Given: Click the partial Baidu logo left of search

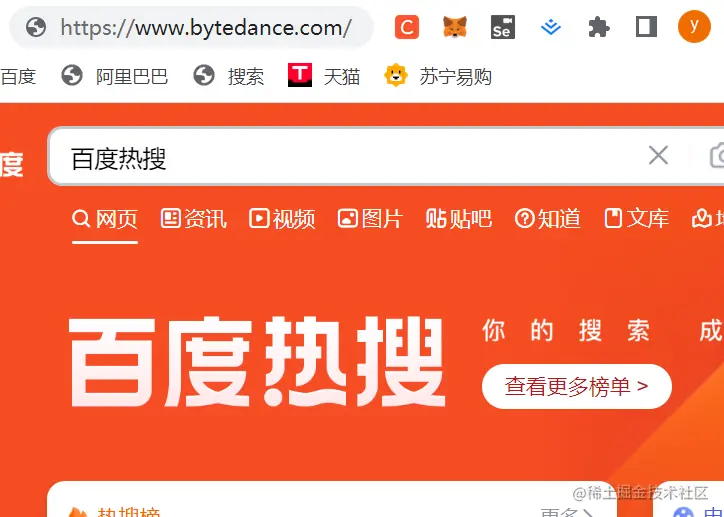Looking at the screenshot, I should (11, 165).
